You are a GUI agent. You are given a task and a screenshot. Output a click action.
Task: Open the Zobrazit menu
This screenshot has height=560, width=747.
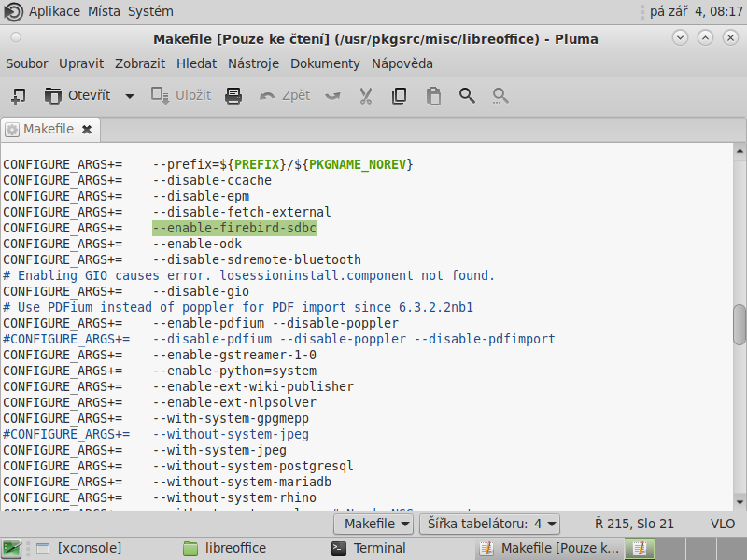coord(140,63)
